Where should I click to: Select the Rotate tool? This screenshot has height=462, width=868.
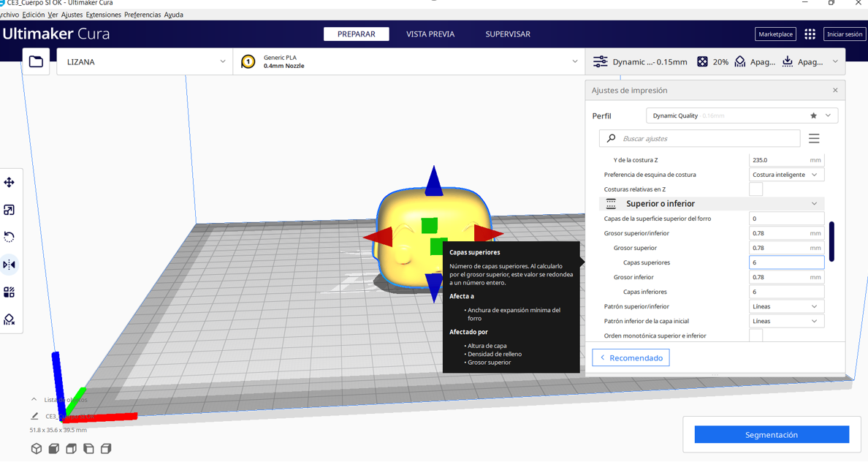tap(9, 237)
